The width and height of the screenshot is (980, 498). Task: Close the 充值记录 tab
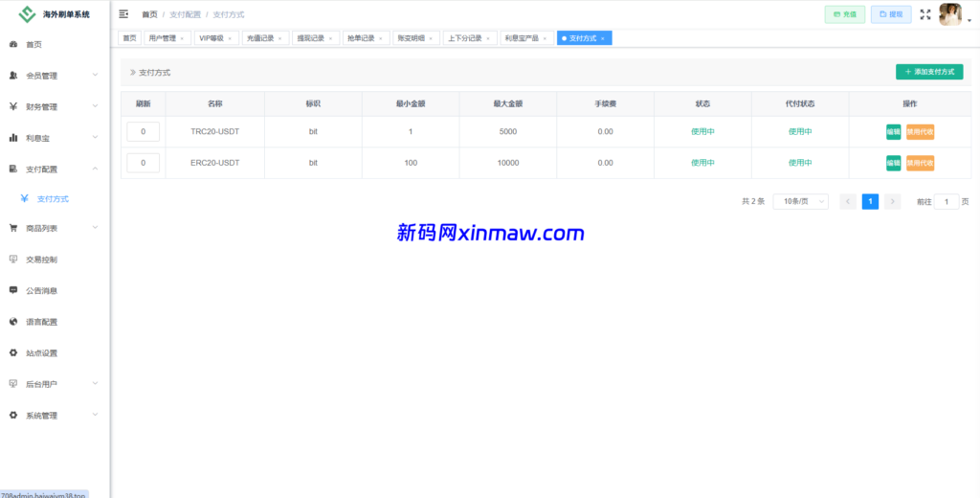tap(280, 39)
